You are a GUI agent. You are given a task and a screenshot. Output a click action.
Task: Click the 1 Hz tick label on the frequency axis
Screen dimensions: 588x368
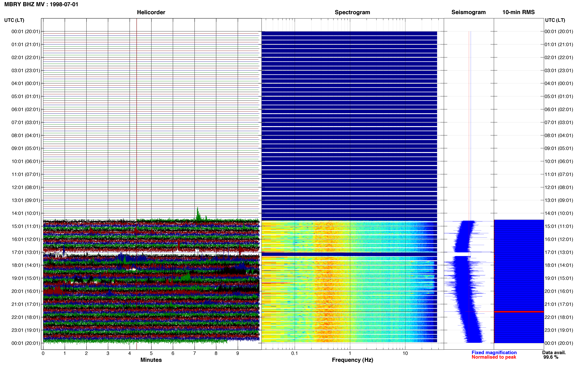350,353
